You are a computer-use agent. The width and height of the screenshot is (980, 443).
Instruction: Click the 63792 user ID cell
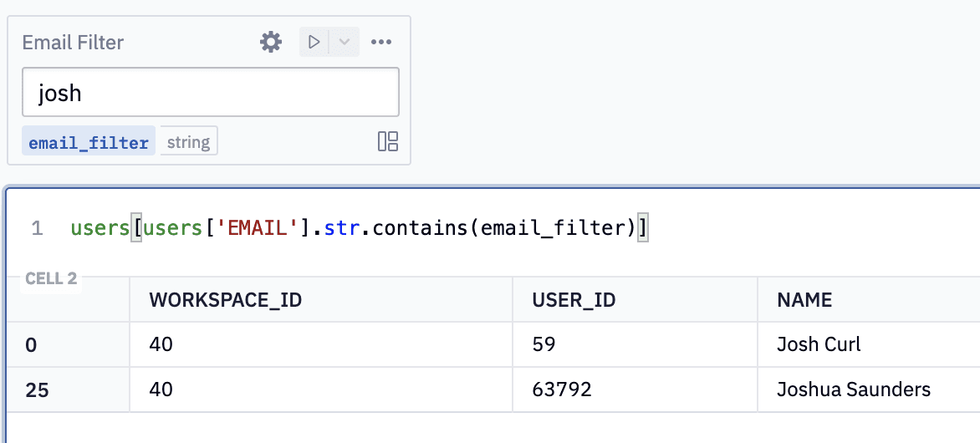pyautogui.click(x=563, y=390)
